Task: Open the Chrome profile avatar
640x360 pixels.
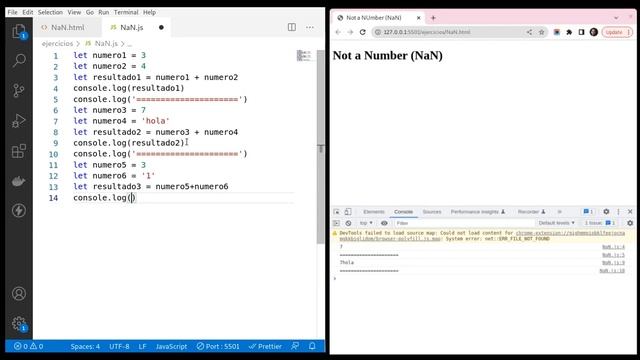Action: click(594, 32)
